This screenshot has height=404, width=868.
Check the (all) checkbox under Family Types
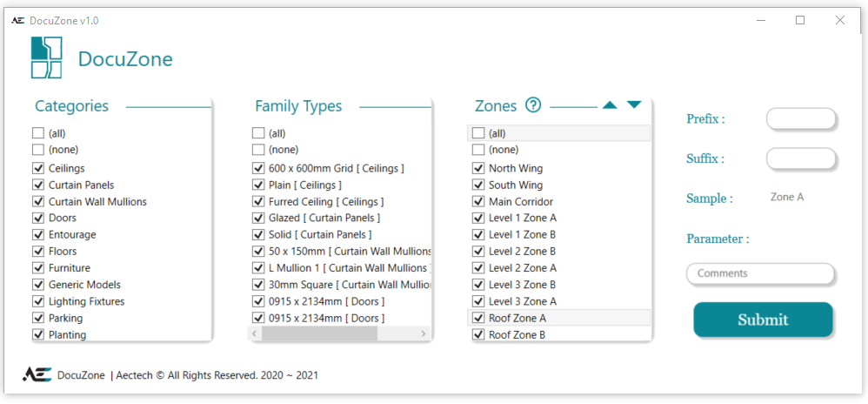pos(258,133)
